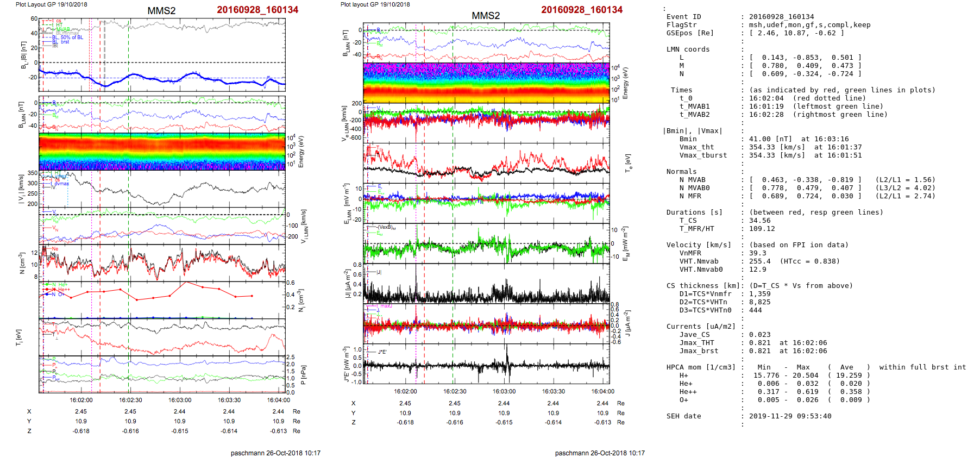Click the red event ID heading above the right plot
The height and width of the screenshot is (457, 980).
tap(581, 10)
